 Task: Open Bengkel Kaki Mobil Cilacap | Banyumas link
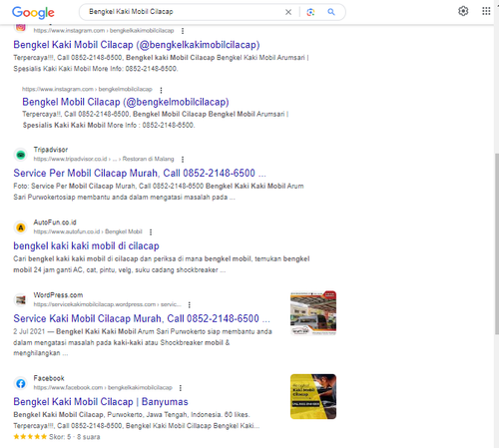pos(101,402)
